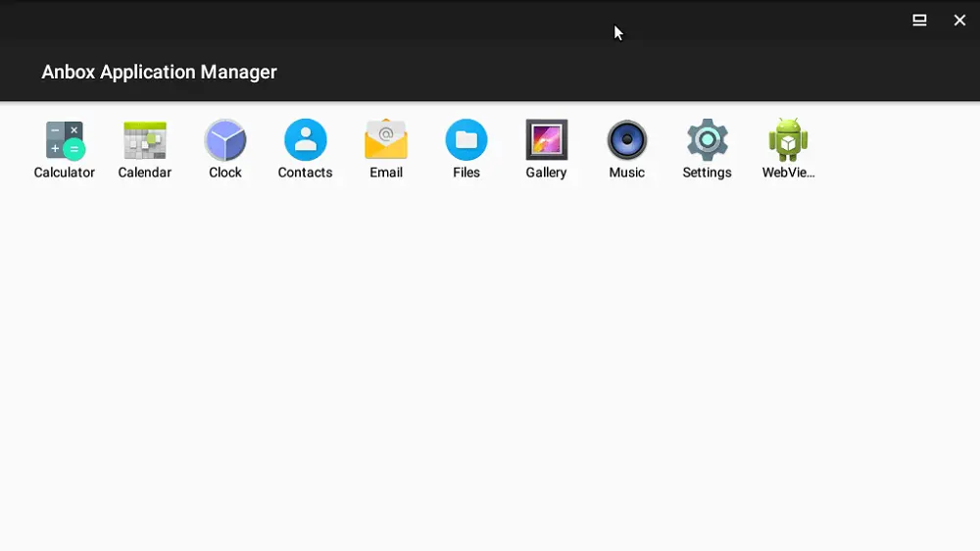Viewport: 980px width, 551px height.
Task: Close the Anbox Application Manager window
Action: click(x=960, y=20)
